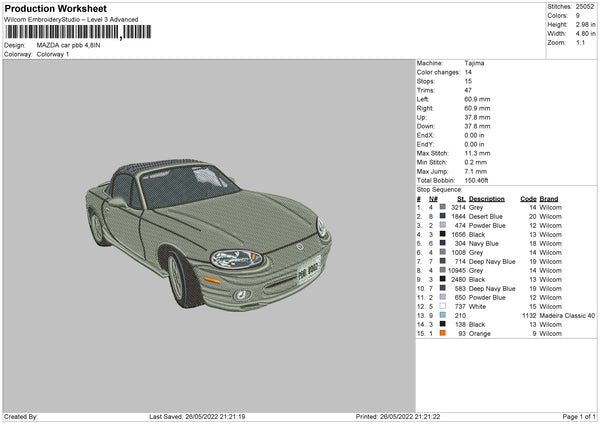
Task: Click stitch count 2480 in row 9
Action: point(458,279)
